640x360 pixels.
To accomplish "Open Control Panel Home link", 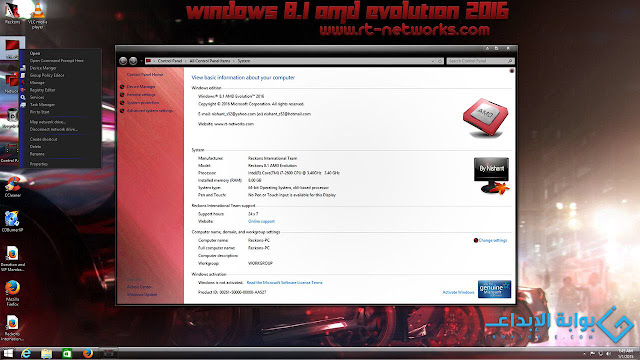I will (x=145, y=75).
